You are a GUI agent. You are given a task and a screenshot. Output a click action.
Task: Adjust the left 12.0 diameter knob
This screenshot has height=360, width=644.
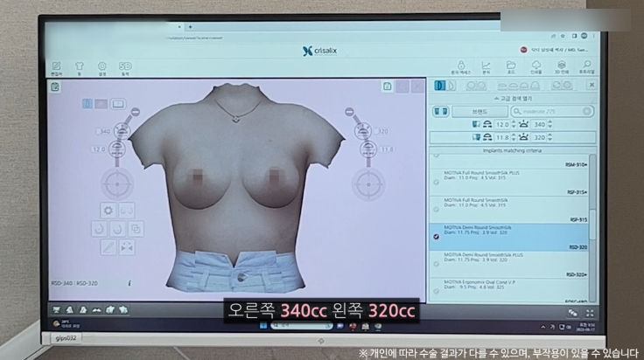point(117,149)
